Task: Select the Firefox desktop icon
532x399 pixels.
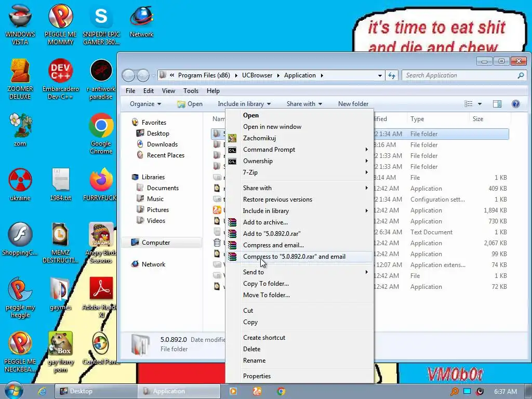Action: click(x=101, y=184)
